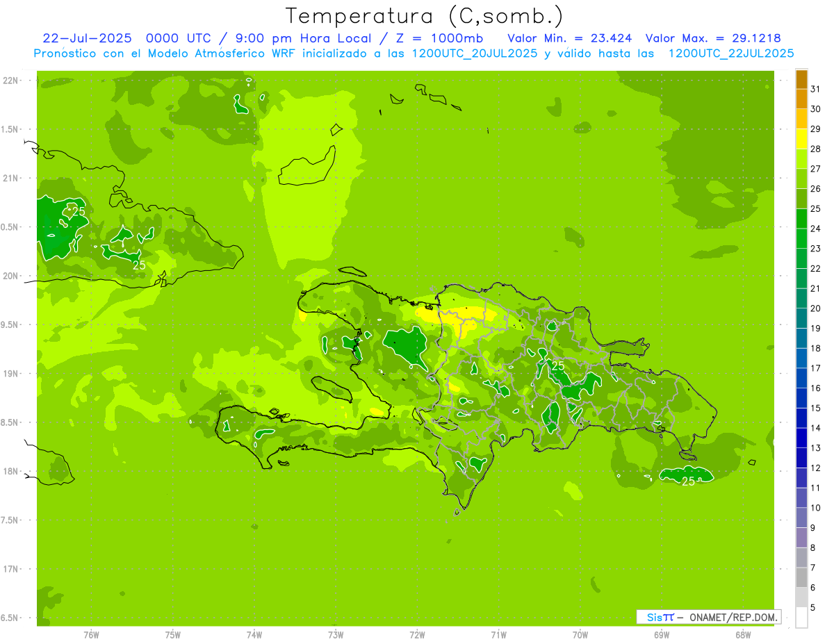Click the "70W" longitude axis label
This screenshot has height=644, width=834.
(580, 635)
